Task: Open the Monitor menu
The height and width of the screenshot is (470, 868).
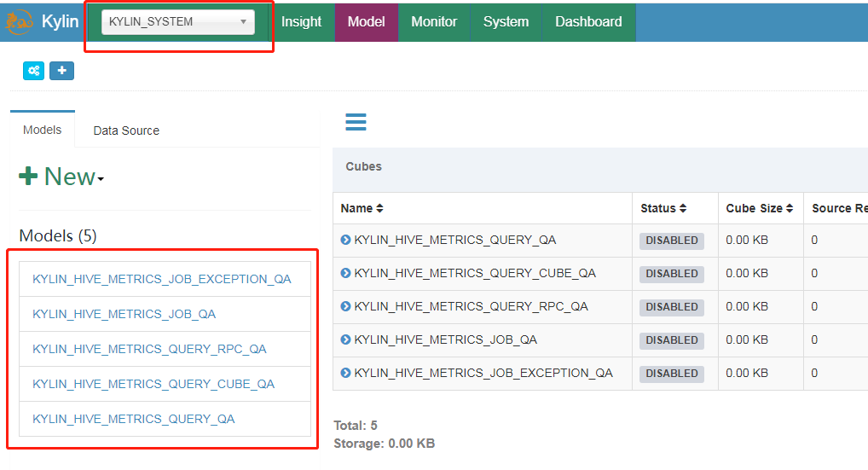Action: pyautogui.click(x=434, y=22)
